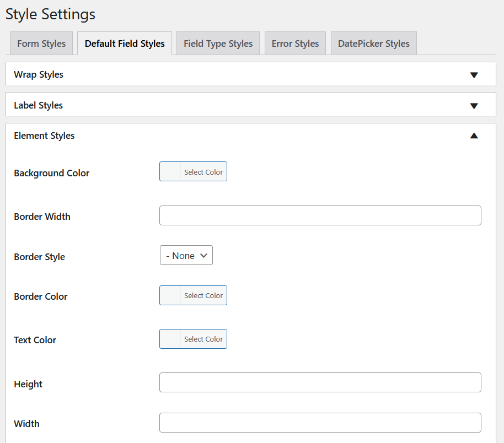
Task: Click the Label Styles header text
Action: (38, 105)
